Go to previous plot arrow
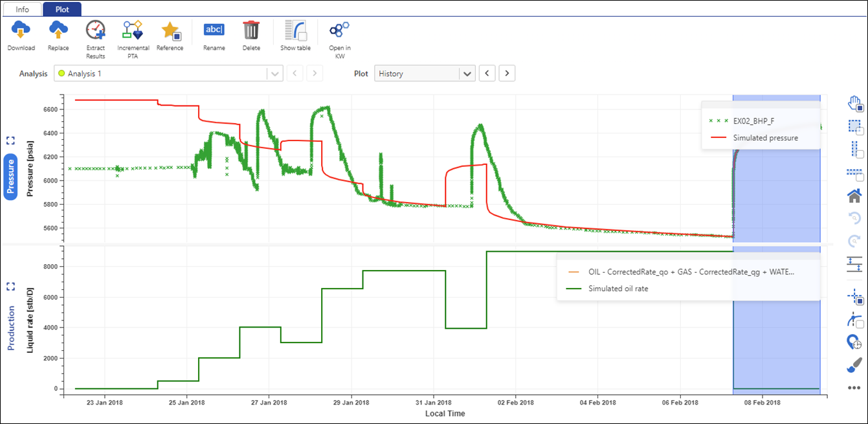Screen dimensions: 868x424 [x=487, y=73]
